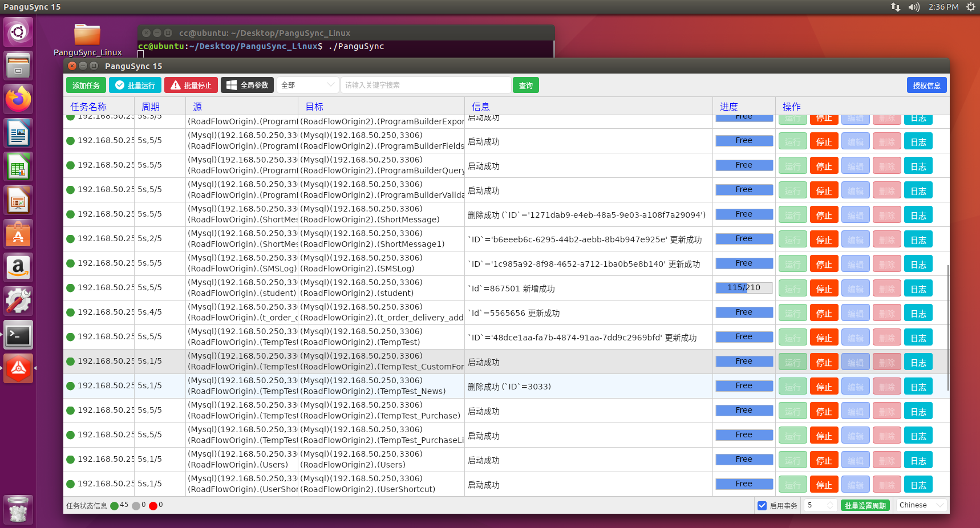Launch Firefox from dock

click(18, 99)
